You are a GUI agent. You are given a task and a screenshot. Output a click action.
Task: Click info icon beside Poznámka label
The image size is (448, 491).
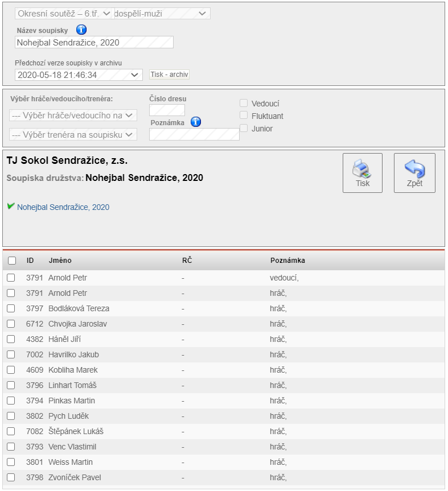coord(196,122)
